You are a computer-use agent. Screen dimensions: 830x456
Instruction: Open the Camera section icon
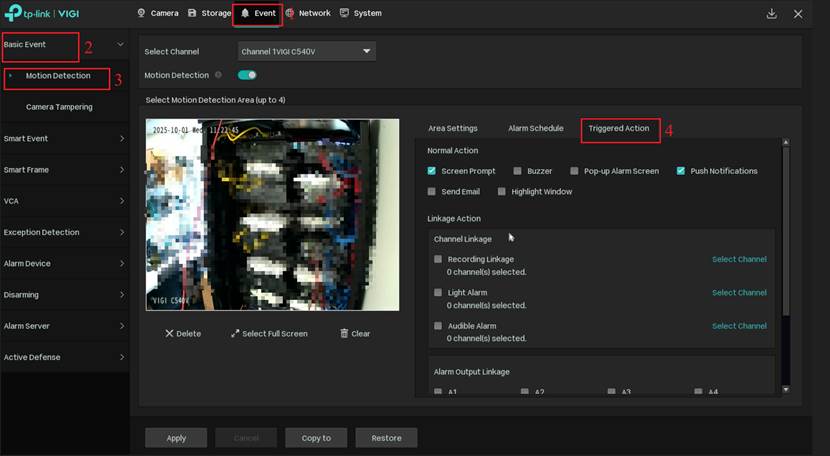click(141, 14)
